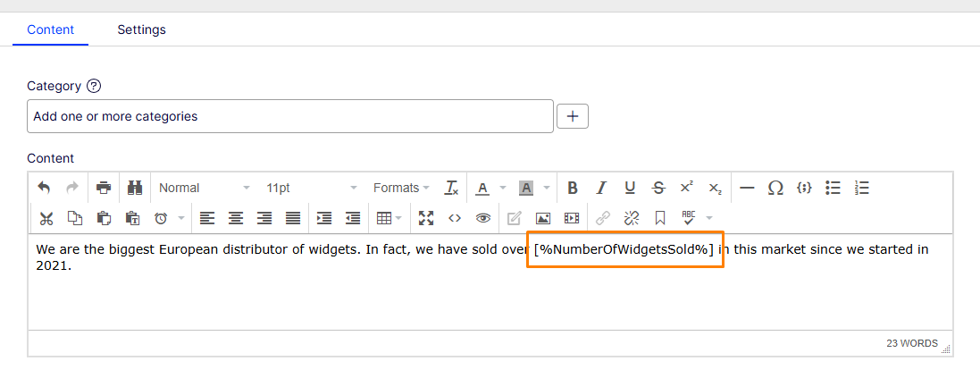980x378 pixels.
Task: Open source code view icon
Action: (455, 218)
